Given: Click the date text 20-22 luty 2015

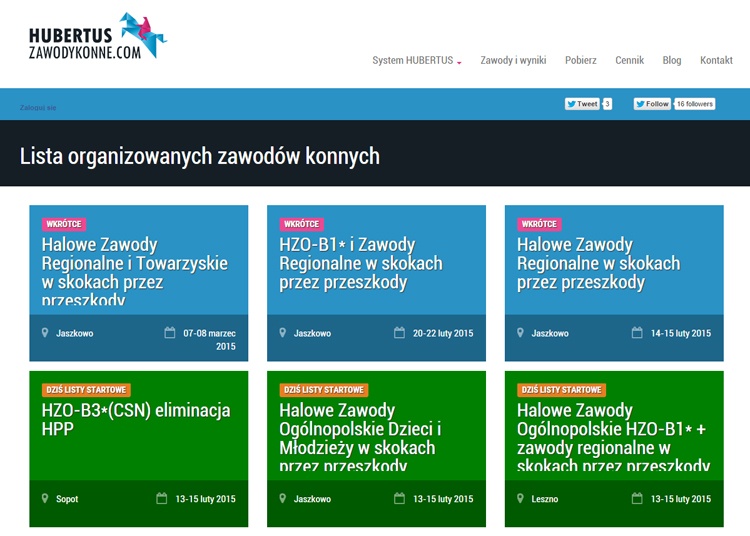Looking at the screenshot, I should 443,333.
